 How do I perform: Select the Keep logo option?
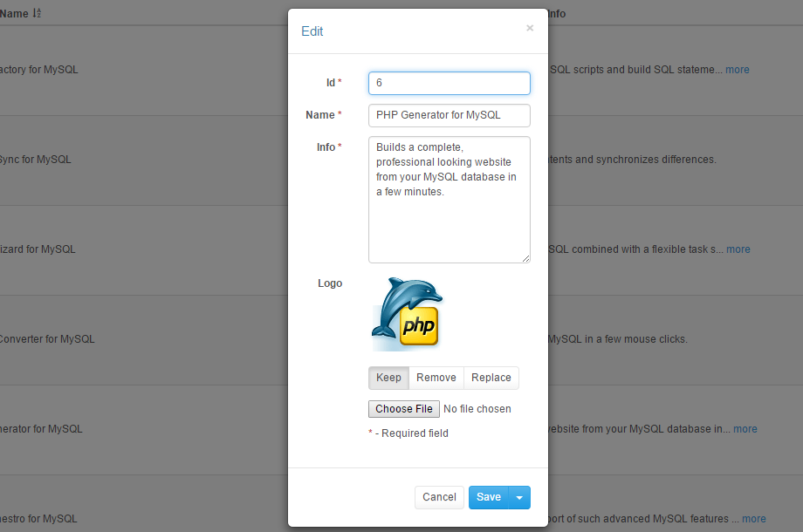[x=388, y=378]
